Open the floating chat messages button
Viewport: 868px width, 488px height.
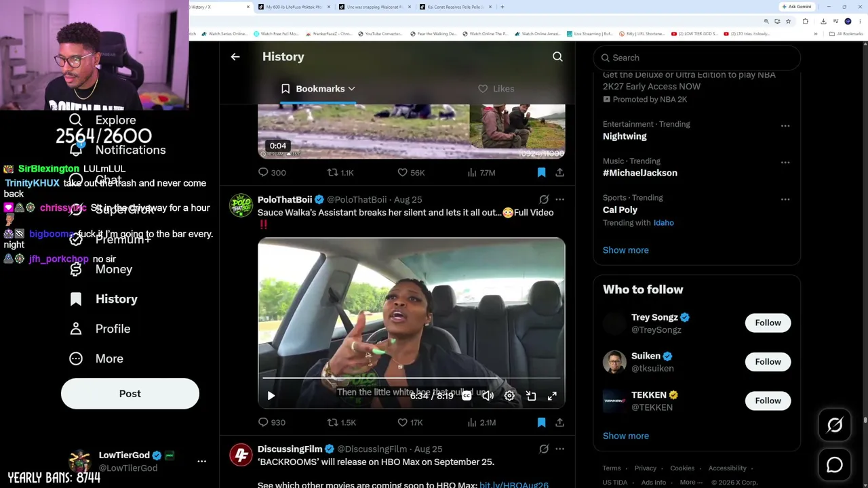(835, 465)
